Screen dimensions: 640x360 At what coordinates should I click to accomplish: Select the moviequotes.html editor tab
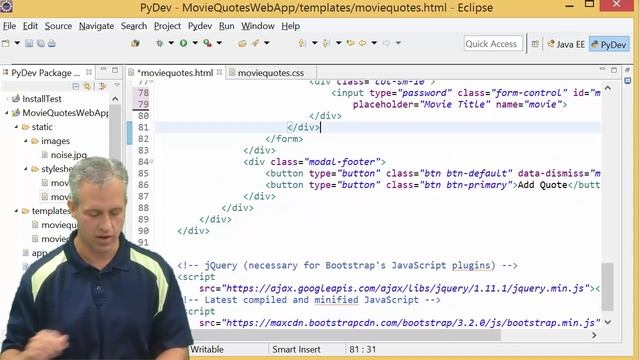(x=175, y=73)
